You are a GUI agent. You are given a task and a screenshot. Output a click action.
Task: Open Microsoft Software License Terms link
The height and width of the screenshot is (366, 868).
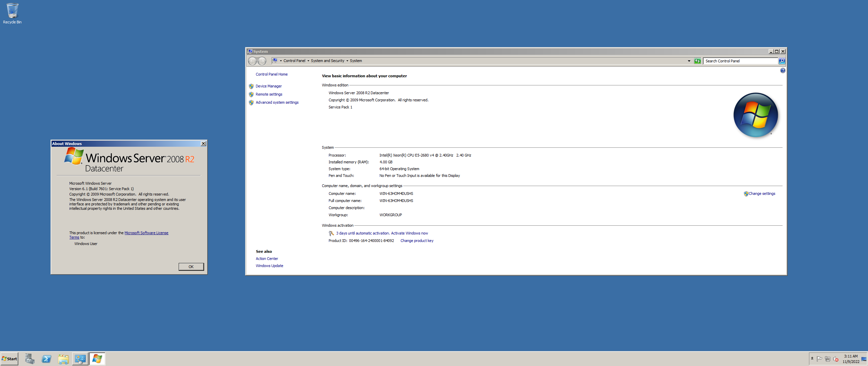tap(146, 233)
